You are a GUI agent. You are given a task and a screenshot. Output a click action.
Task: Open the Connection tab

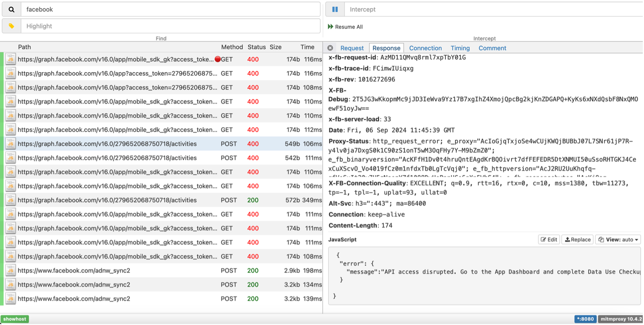tap(425, 48)
